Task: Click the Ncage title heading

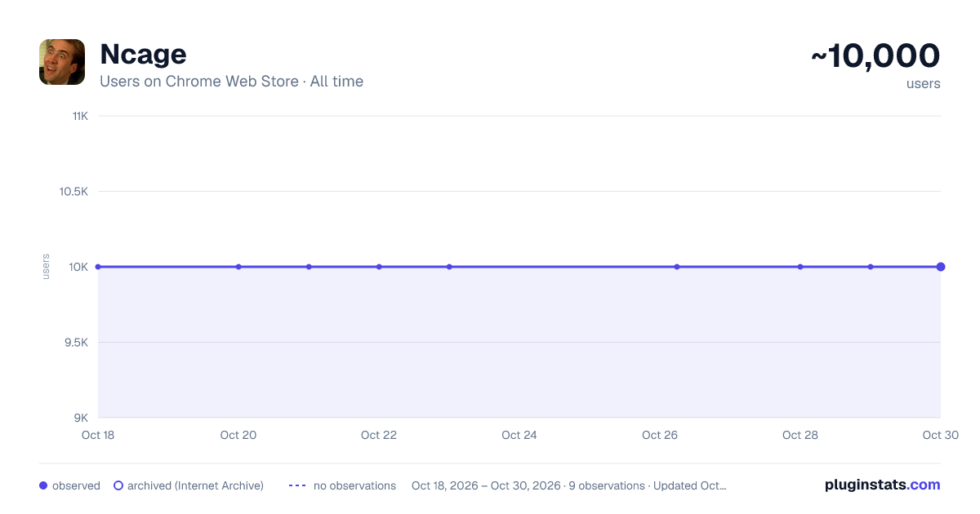Action: tap(143, 54)
